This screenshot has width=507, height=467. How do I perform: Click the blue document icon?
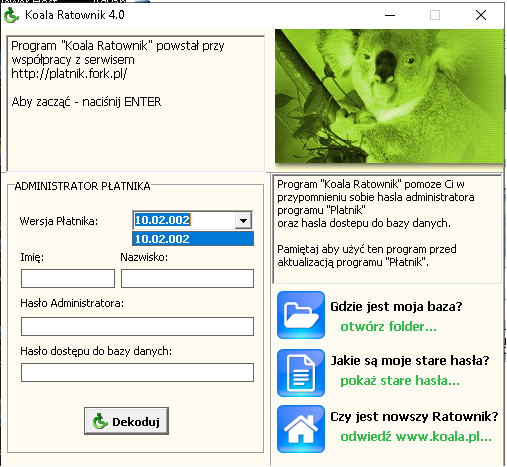pyautogui.click(x=301, y=373)
